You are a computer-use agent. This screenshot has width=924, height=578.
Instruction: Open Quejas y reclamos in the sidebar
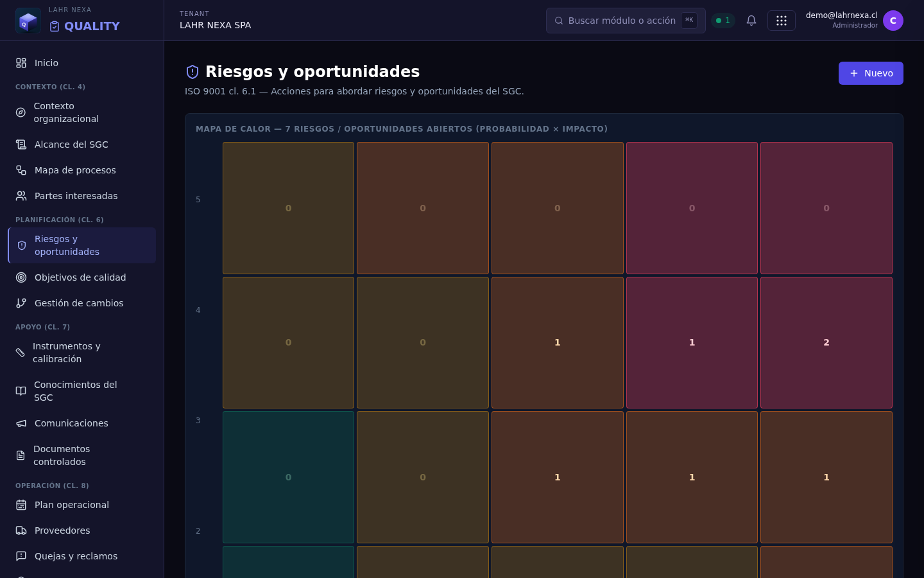82,556
